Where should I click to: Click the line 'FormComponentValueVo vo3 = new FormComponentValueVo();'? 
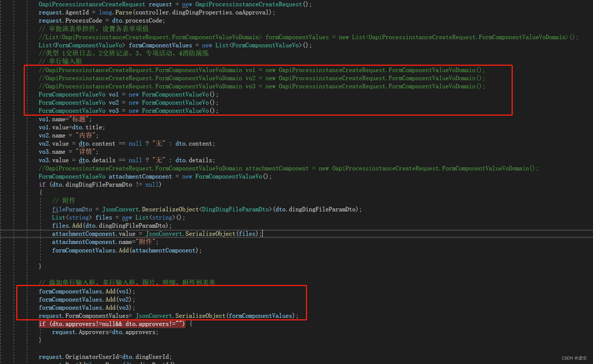[128, 111]
